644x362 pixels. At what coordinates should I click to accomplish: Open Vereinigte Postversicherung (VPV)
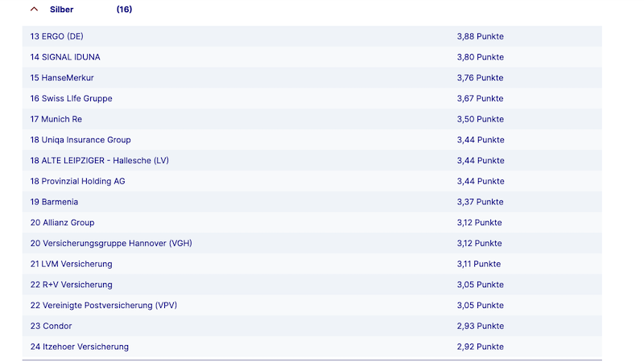point(103,306)
